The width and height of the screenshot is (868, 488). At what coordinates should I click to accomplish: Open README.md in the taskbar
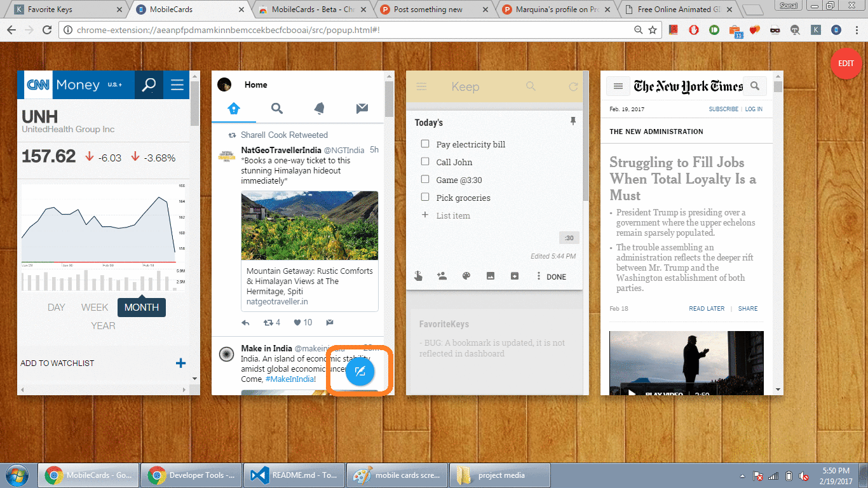coord(294,475)
